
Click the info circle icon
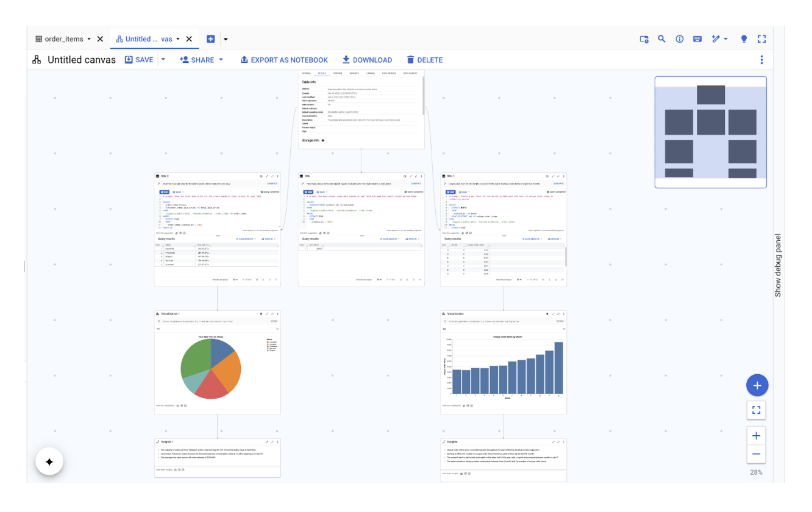tap(679, 39)
